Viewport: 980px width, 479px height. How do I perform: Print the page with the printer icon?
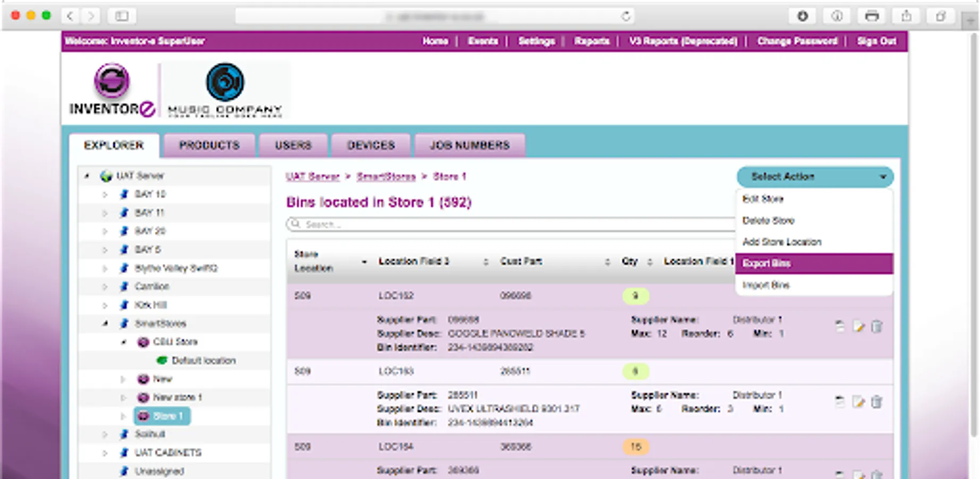tap(872, 16)
